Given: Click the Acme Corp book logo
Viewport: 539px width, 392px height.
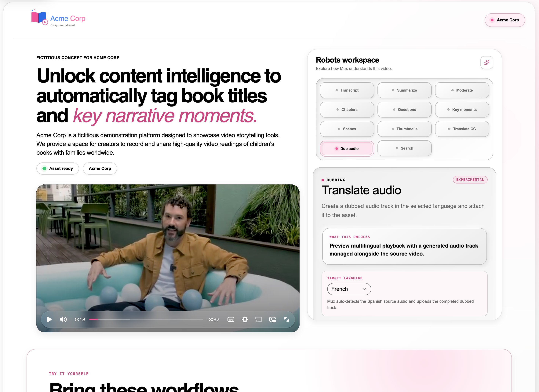Looking at the screenshot, I should 39,17.
